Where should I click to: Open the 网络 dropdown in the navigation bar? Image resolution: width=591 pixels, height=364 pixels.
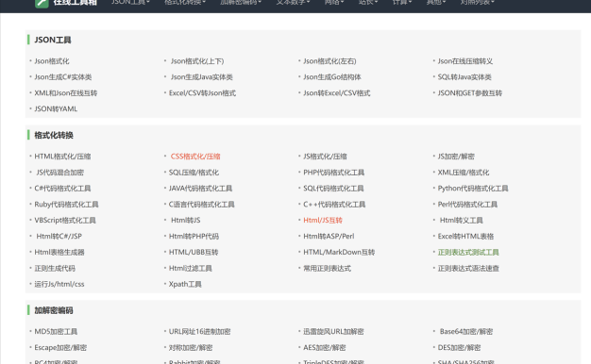click(x=334, y=3)
